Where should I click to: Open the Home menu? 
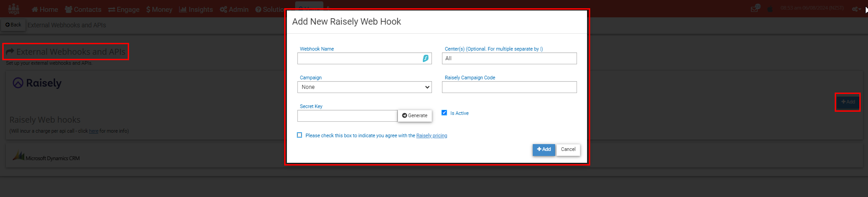pyautogui.click(x=45, y=9)
